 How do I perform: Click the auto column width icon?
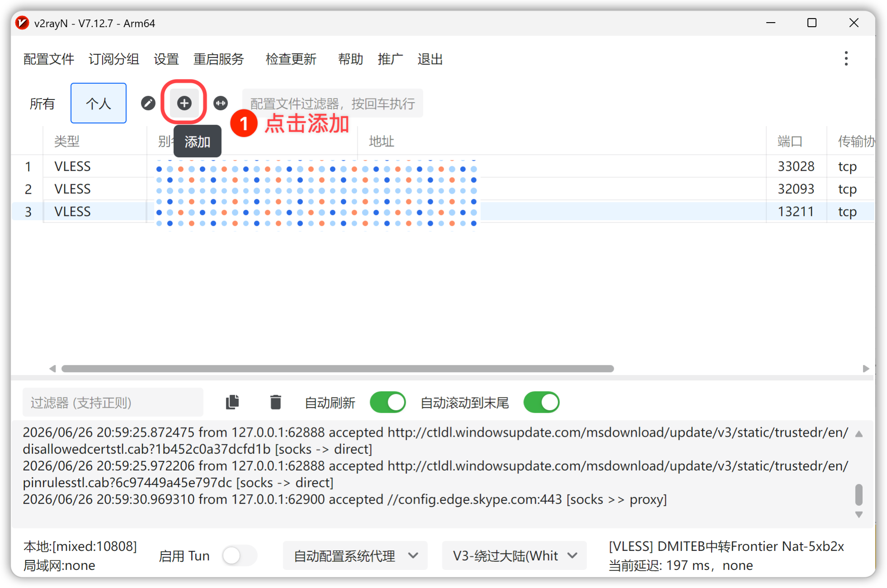[221, 103]
